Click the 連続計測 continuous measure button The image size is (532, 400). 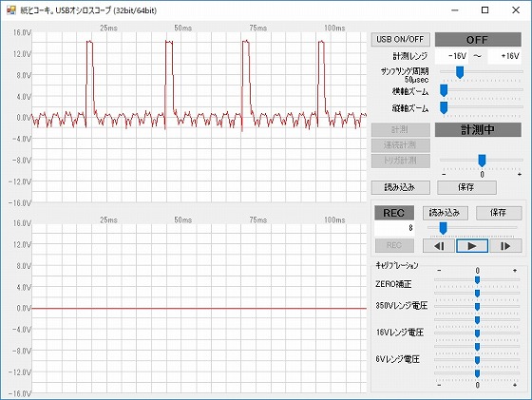click(400, 145)
